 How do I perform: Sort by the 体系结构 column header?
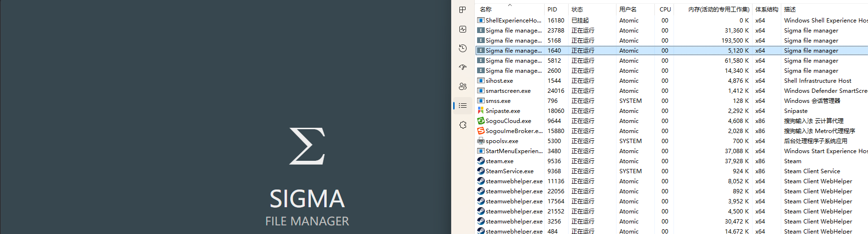766,9
